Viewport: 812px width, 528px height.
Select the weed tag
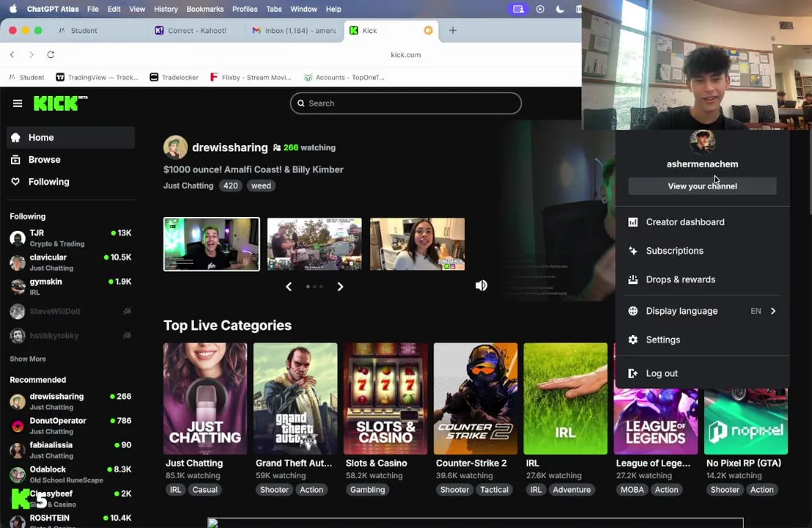coord(261,186)
